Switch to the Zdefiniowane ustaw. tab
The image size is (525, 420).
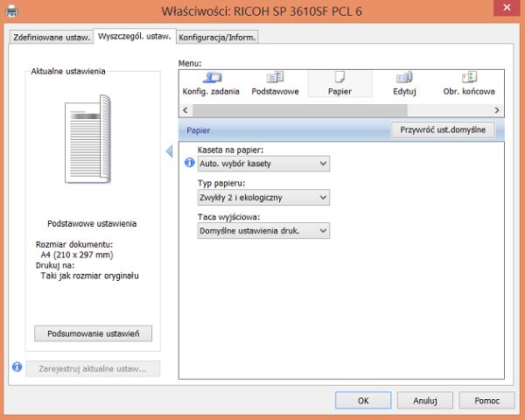click(52, 37)
